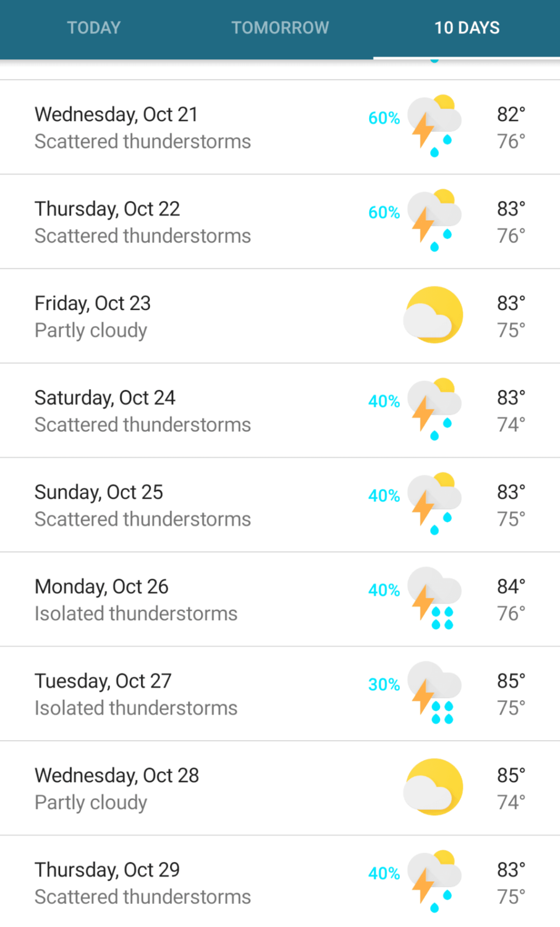The height and width of the screenshot is (927, 560).
Task: Expand Friday, Oct 23 forecast row
Action: point(181,316)
